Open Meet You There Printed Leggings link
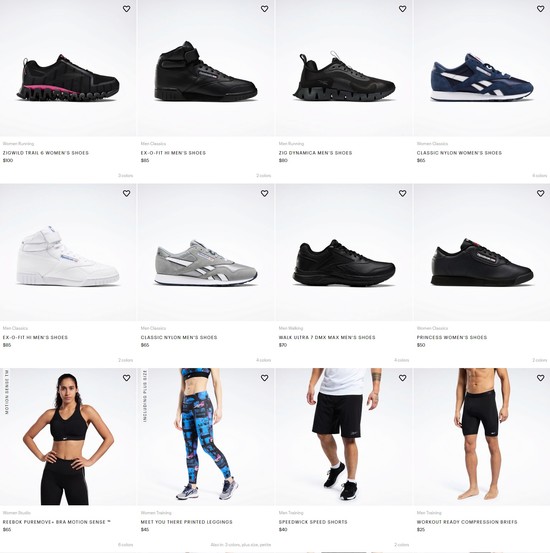 (186, 522)
